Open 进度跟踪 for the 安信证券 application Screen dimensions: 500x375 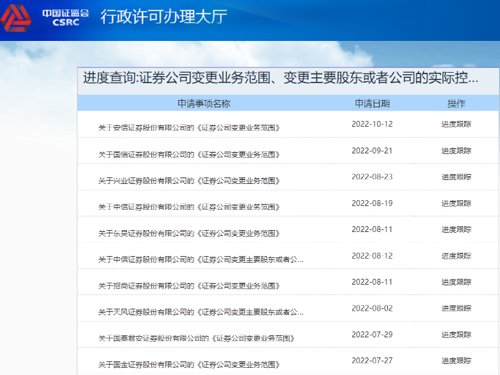[456, 124]
